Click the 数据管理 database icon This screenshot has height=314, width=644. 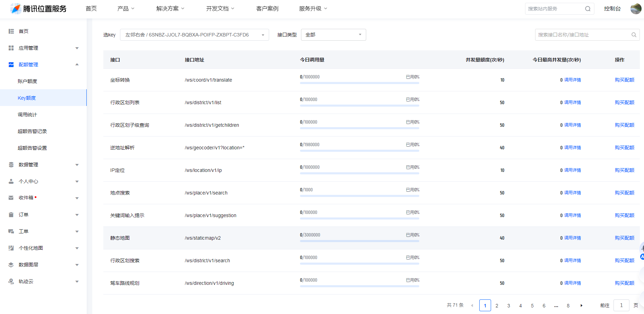click(11, 165)
